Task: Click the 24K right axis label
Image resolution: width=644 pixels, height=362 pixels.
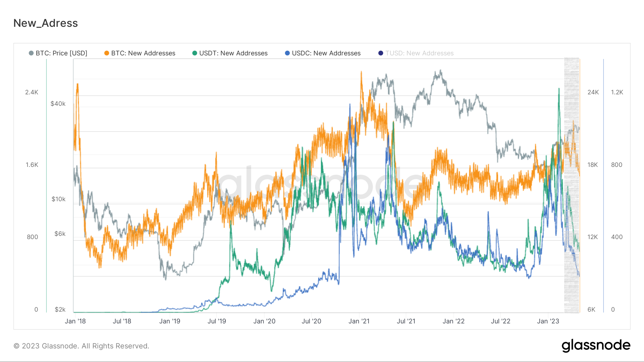Action: [593, 92]
